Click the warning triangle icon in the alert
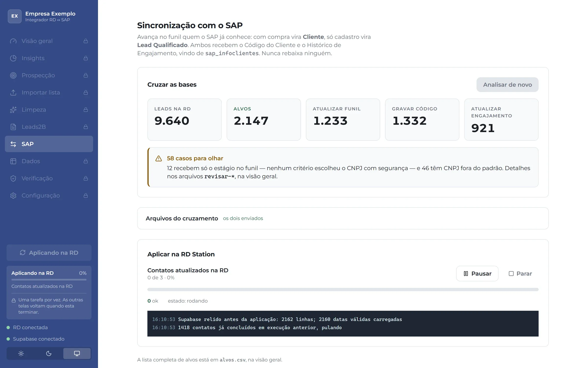 pyautogui.click(x=159, y=158)
